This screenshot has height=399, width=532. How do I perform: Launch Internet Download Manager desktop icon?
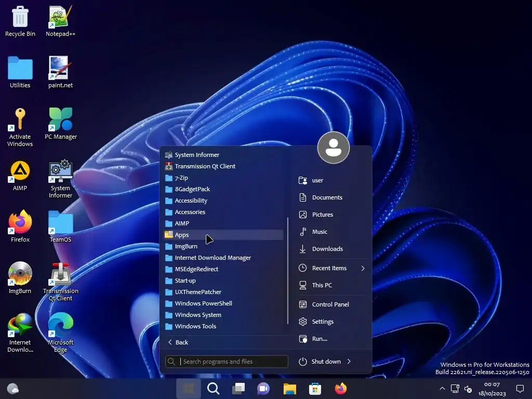click(20, 333)
